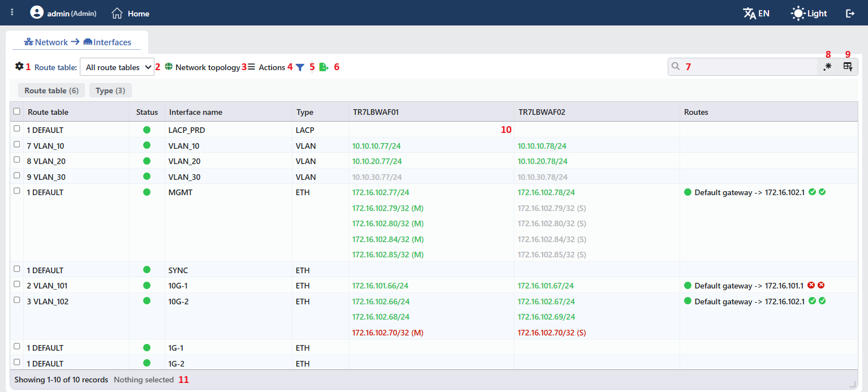Check the 10G-2 row checkbox
Screen dimensions: 868x392
pyautogui.click(x=16, y=300)
